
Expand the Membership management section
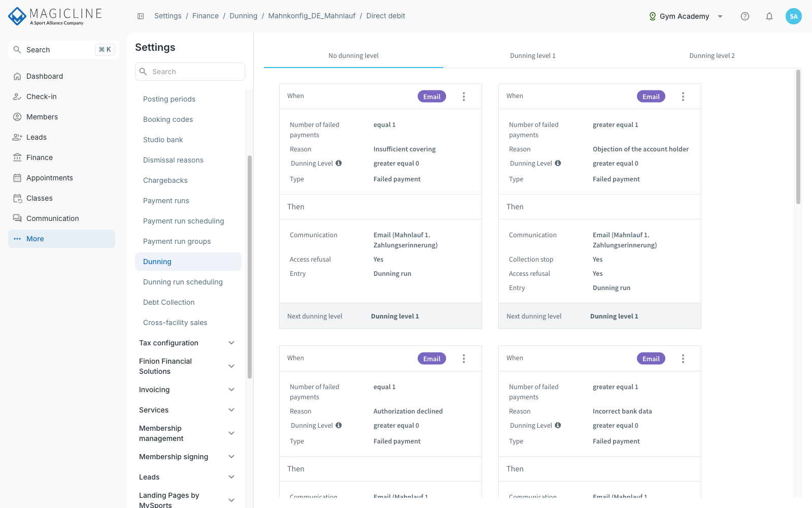pyautogui.click(x=231, y=433)
